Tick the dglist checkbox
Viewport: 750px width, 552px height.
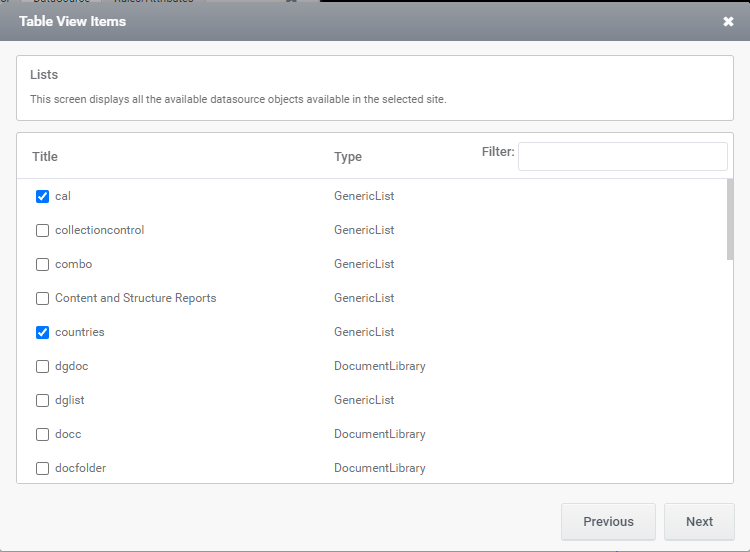tap(43, 400)
